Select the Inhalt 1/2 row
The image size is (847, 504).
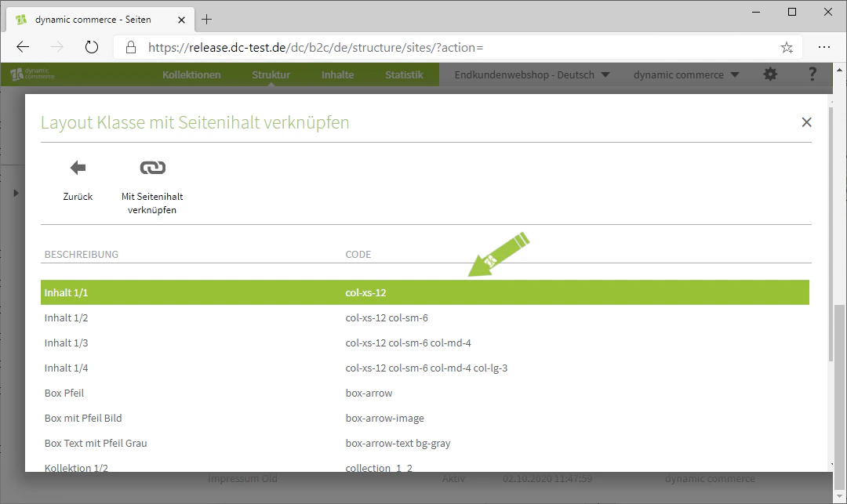(x=424, y=317)
